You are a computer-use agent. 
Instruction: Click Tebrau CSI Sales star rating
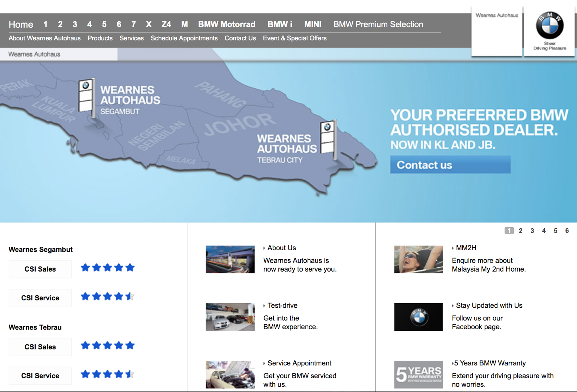click(107, 345)
